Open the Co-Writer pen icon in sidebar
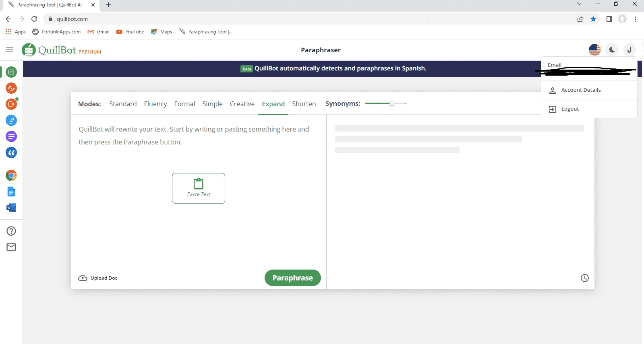Screen dimensions: 644x344 11,120
